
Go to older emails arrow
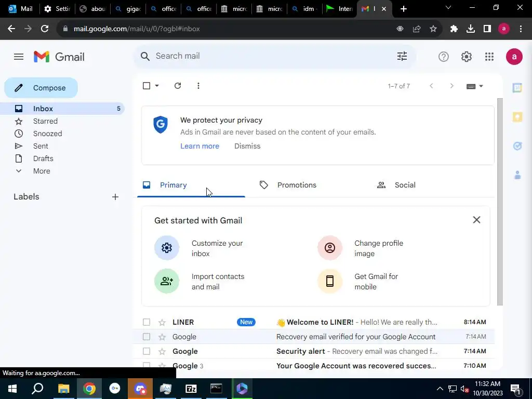point(451,86)
